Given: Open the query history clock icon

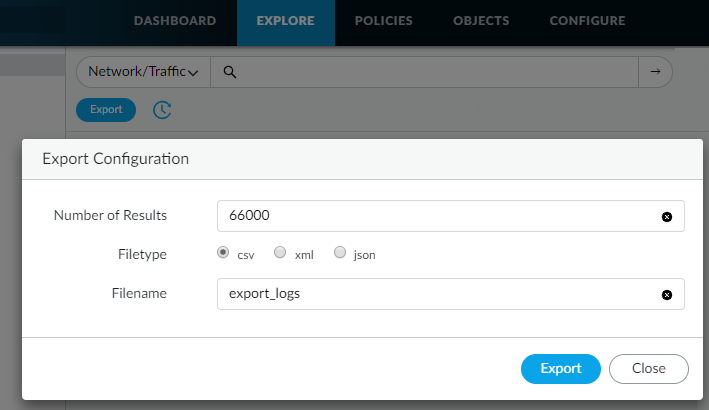Looking at the screenshot, I should (x=162, y=109).
